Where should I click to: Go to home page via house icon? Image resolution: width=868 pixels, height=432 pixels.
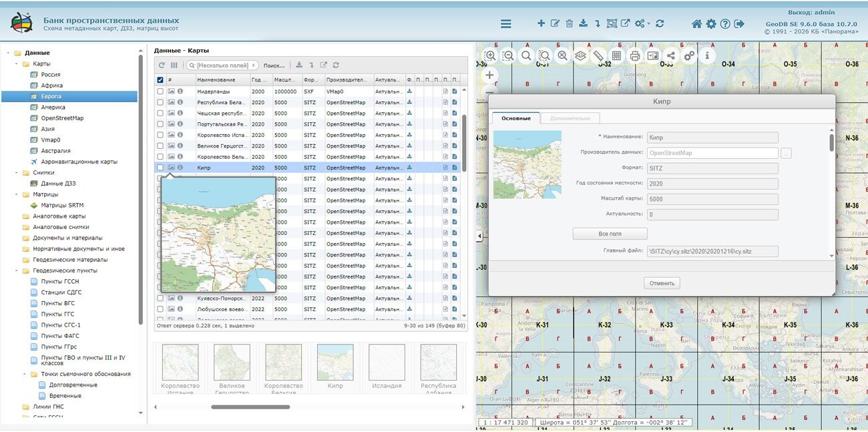click(696, 23)
